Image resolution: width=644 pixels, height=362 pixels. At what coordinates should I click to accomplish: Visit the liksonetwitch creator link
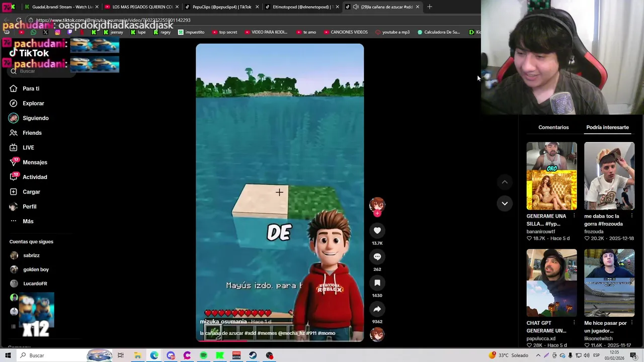(597, 338)
